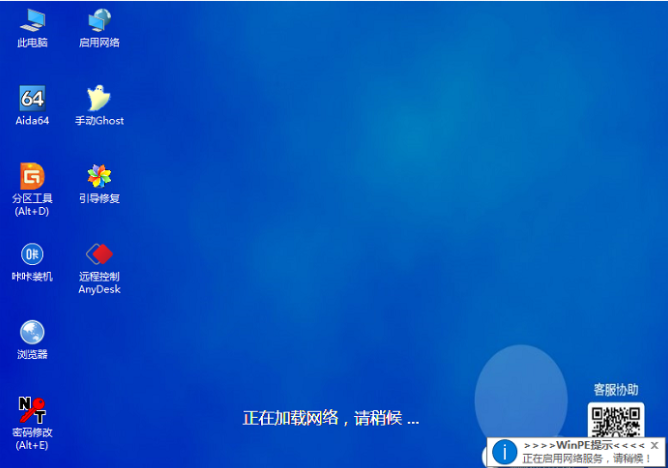Image resolution: width=668 pixels, height=468 pixels.
Task: Click the >>>>WinPE提示<<<< notification title
Action: (x=584, y=445)
